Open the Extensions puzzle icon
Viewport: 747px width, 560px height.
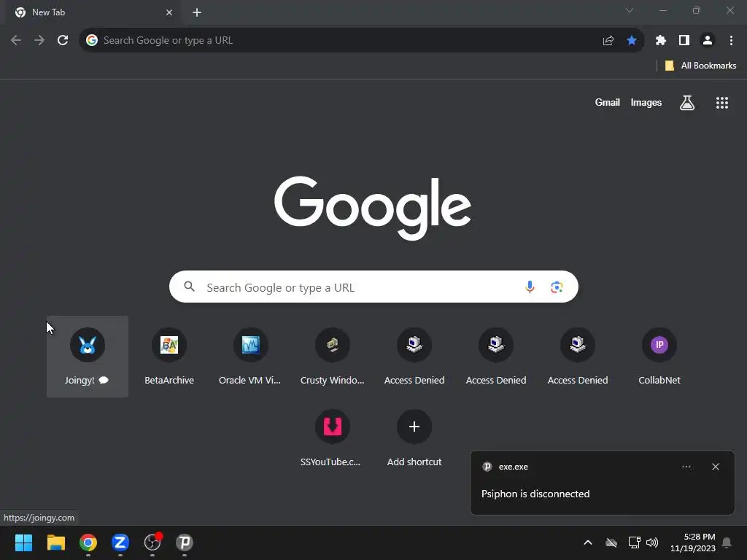[x=660, y=41]
